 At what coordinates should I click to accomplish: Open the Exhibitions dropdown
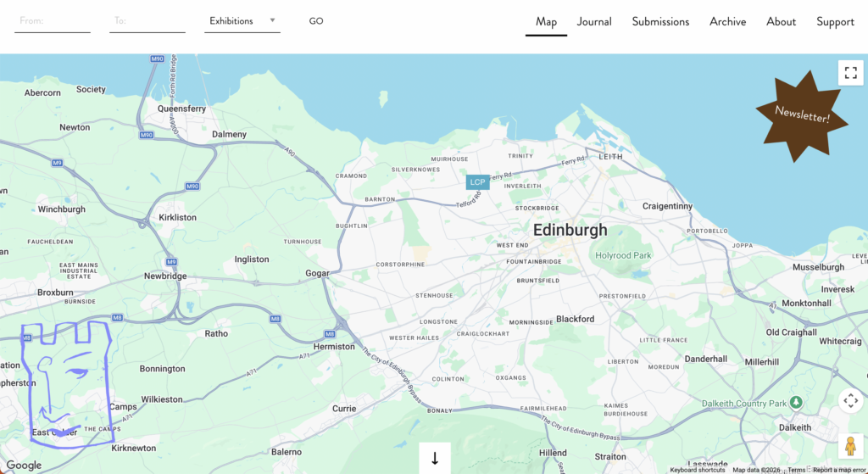242,21
